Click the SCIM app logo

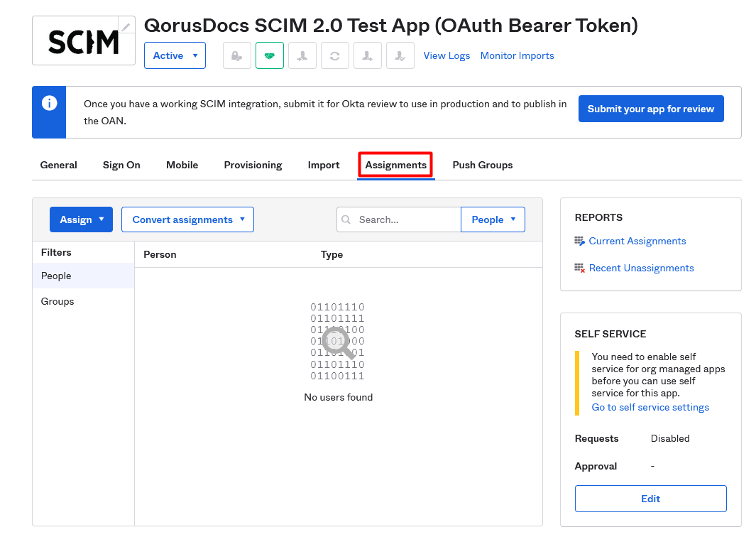click(x=84, y=41)
